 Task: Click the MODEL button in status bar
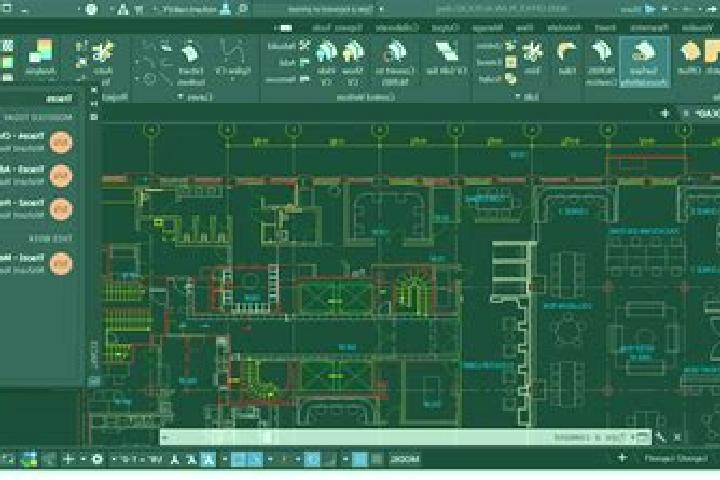point(404,459)
